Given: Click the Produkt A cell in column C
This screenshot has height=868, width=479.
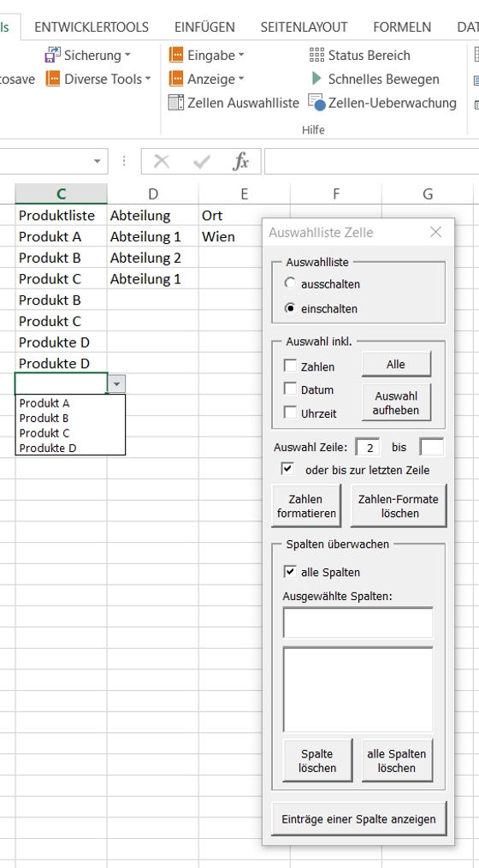Looking at the screenshot, I should pyautogui.click(x=61, y=236).
